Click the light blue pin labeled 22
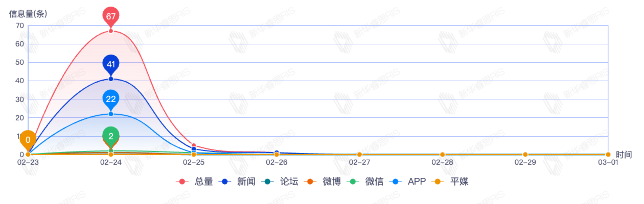Screen dimensions: 644x204 click(x=111, y=99)
